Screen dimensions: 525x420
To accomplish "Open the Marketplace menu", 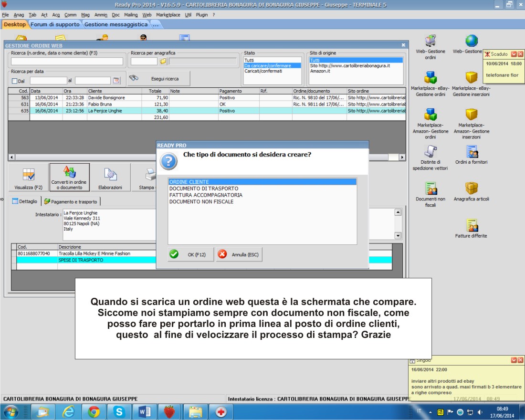I will (168, 15).
